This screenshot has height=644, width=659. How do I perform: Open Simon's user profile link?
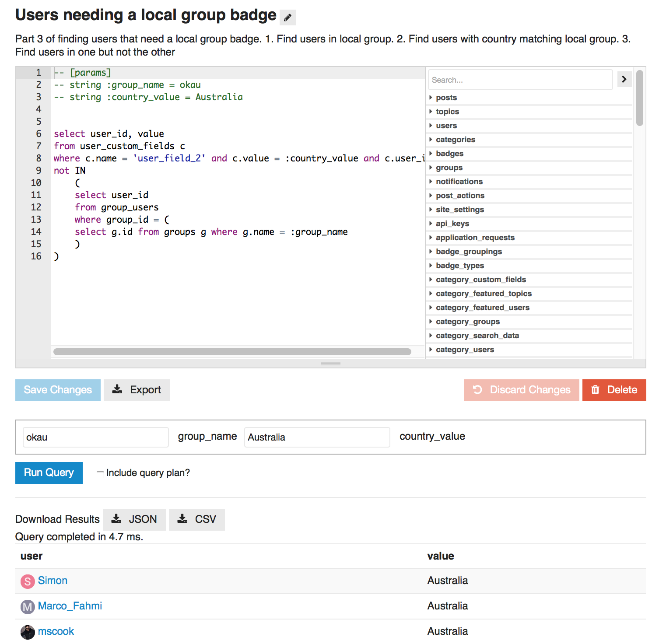tap(53, 581)
